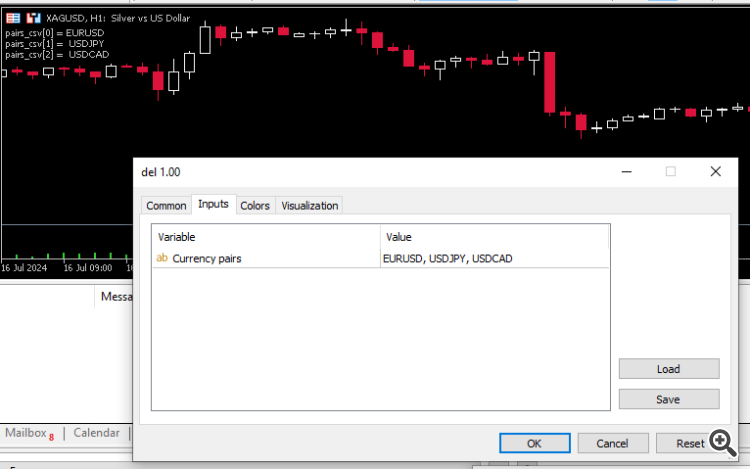Image resolution: width=750 pixels, height=469 pixels.
Task: Click the one-click trading chart icon
Action: click(x=33, y=18)
